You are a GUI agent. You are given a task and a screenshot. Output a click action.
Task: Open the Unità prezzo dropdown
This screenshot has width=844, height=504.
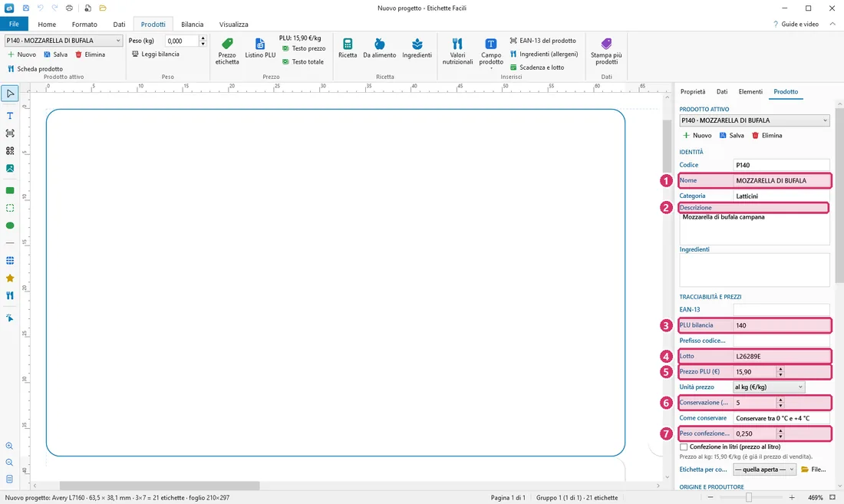click(x=769, y=387)
